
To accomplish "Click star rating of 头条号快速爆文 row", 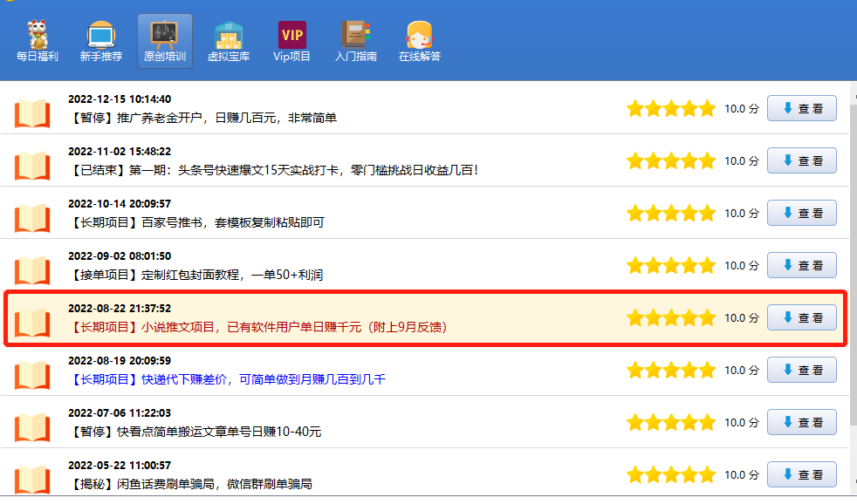I will point(671,160).
